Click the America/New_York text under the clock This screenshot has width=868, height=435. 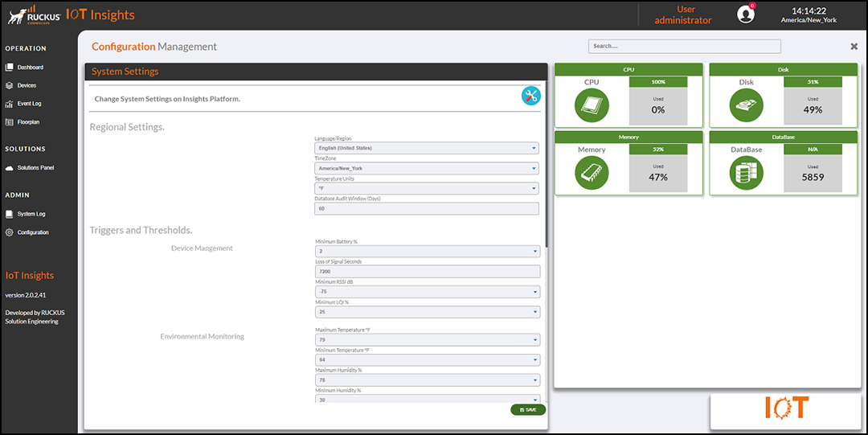pyautogui.click(x=809, y=20)
